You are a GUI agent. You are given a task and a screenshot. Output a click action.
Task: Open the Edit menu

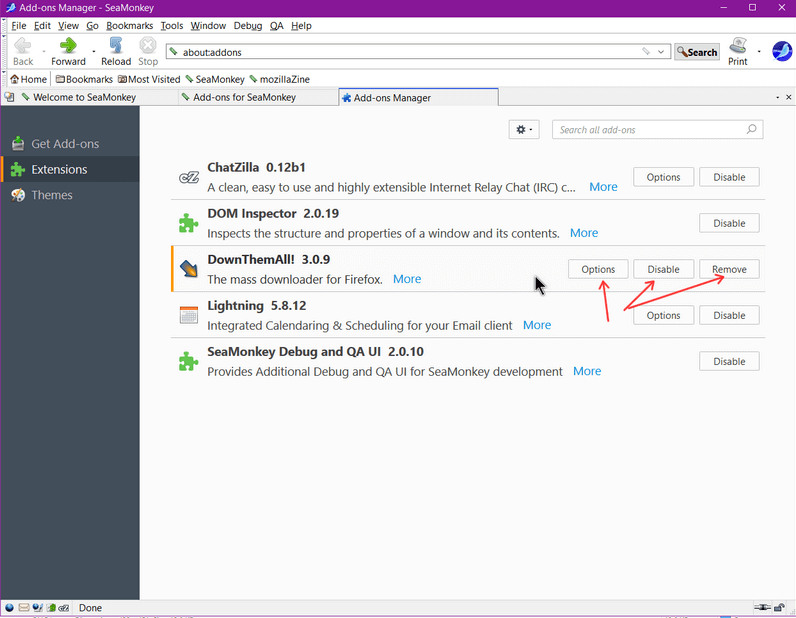(42, 25)
